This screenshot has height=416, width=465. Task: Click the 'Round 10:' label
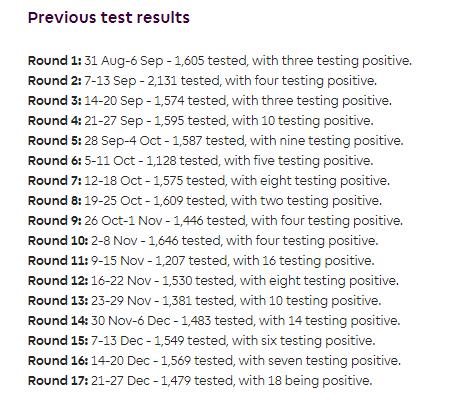[58, 241]
